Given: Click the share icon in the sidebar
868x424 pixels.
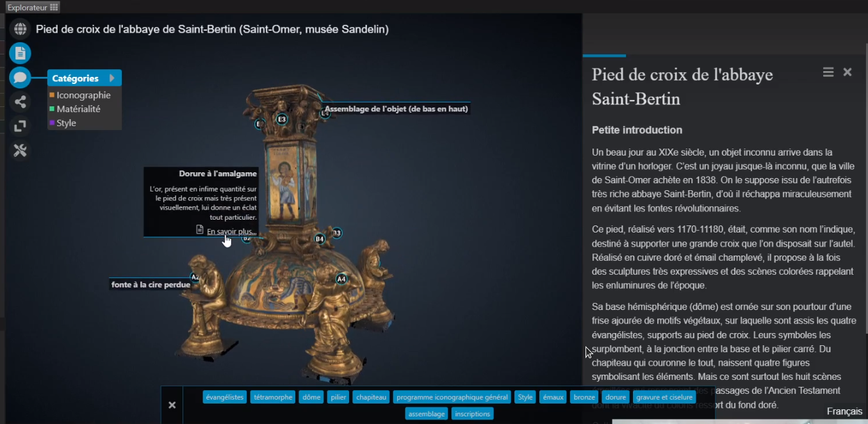Looking at the screenshot, I should (20, 102).
